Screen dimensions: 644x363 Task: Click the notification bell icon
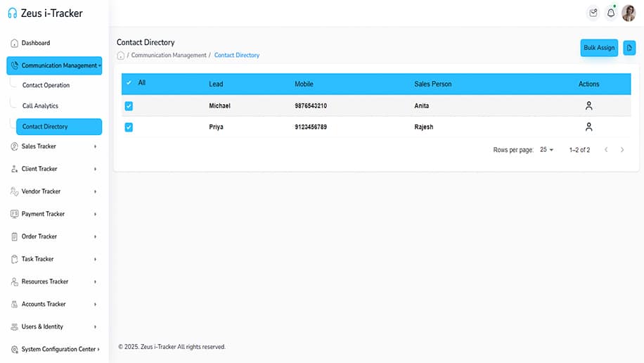pos(611,13)
